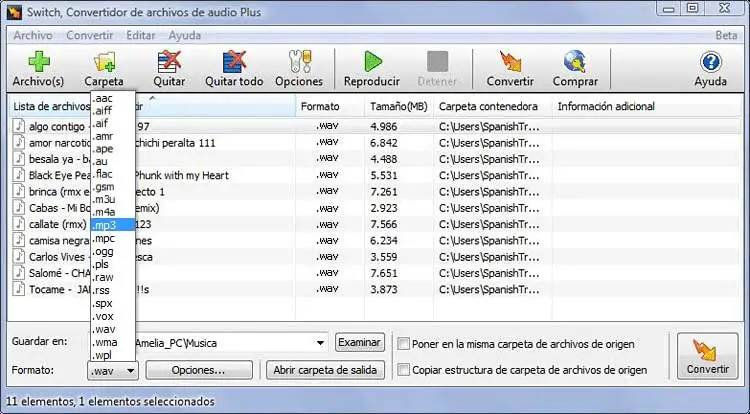This screenshot has width=750, height=414.
Task: Click the Beta label in menu bar
Action: (726, 35)
